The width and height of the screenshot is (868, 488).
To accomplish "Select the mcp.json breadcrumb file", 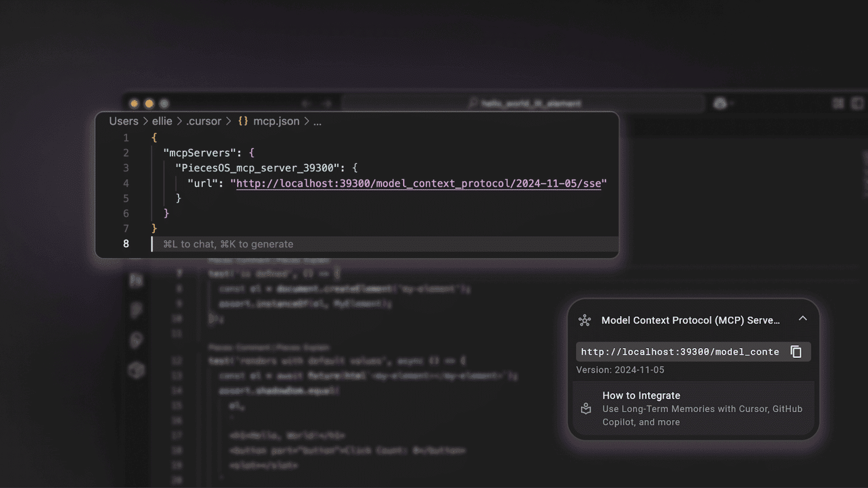I will (276, 121).
